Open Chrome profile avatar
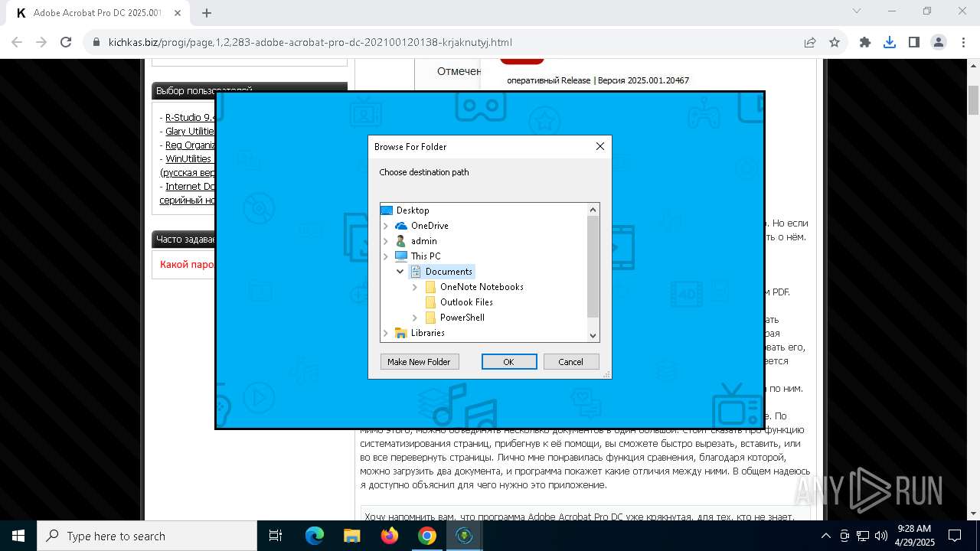 point(939,42)
